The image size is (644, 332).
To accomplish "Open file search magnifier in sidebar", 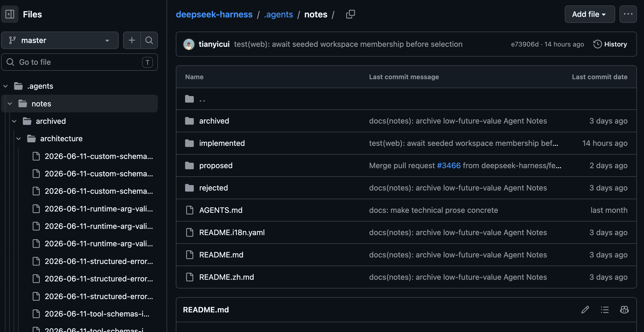I will click(x=149, y=40).
